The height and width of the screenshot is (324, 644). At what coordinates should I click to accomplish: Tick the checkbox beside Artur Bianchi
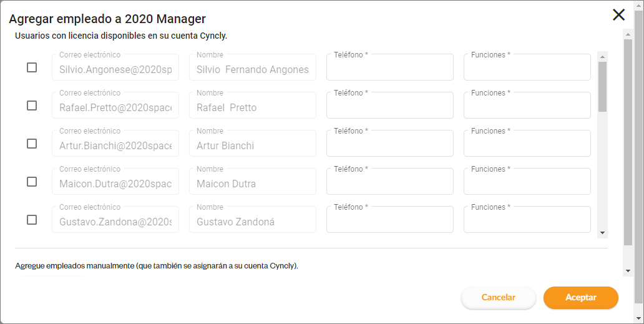pyautogui.click(x=32, y=144)
